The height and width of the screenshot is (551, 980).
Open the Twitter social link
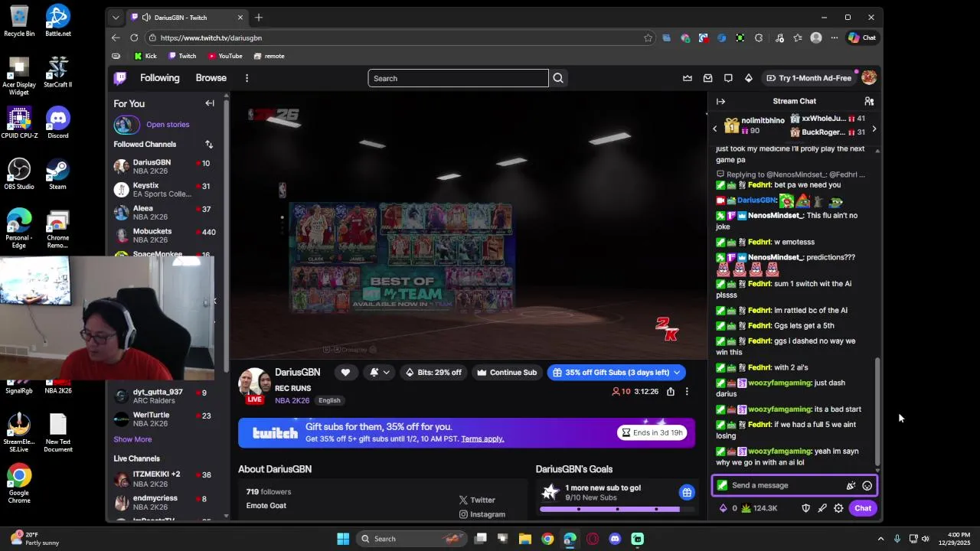pyautogui.click(x=477, y=500)
